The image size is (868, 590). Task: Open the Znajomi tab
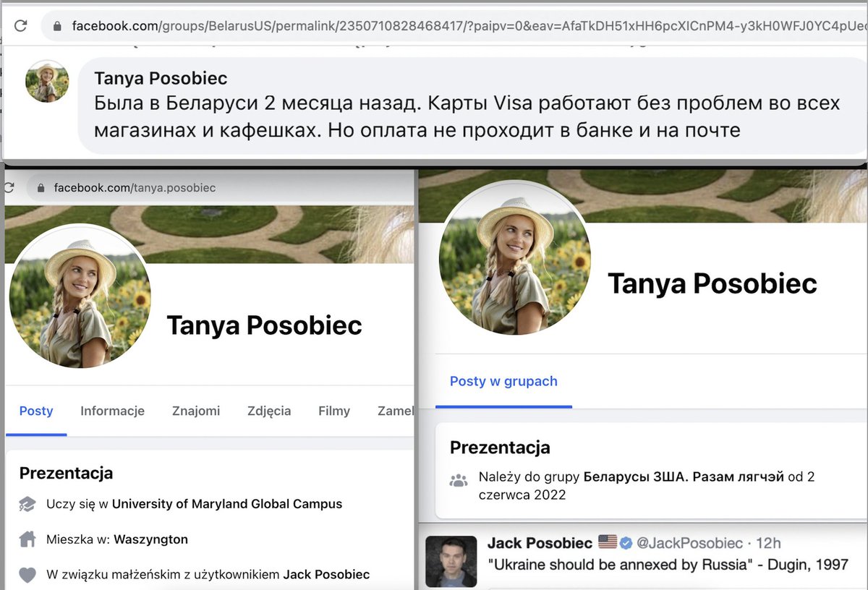click(196, 411)
